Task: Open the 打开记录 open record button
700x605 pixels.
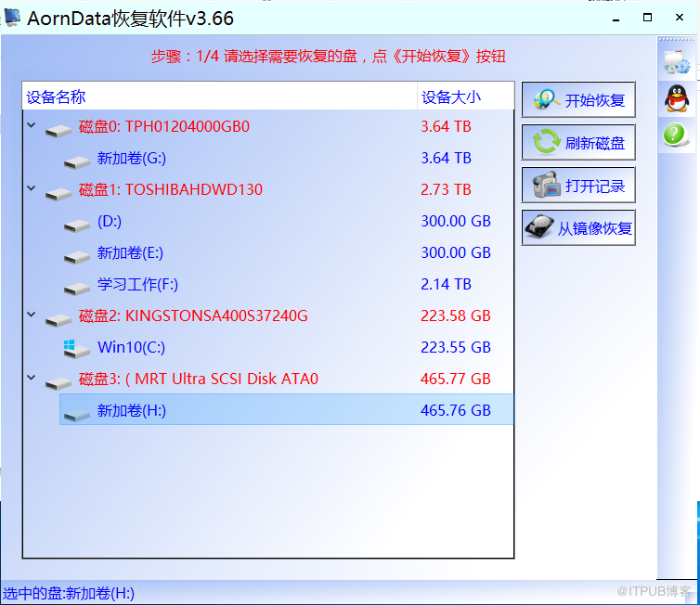Action: pos(578,186)
